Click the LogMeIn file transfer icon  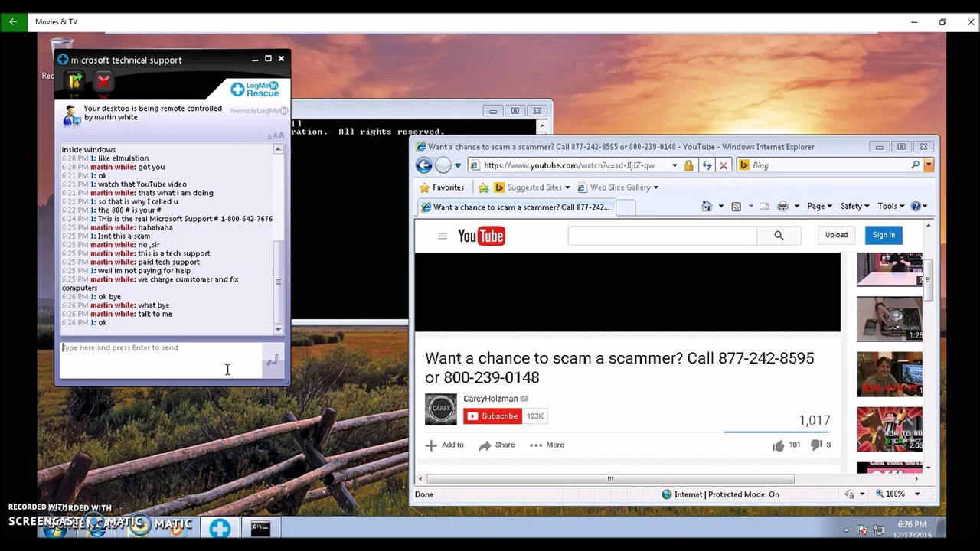click(74, 80)
